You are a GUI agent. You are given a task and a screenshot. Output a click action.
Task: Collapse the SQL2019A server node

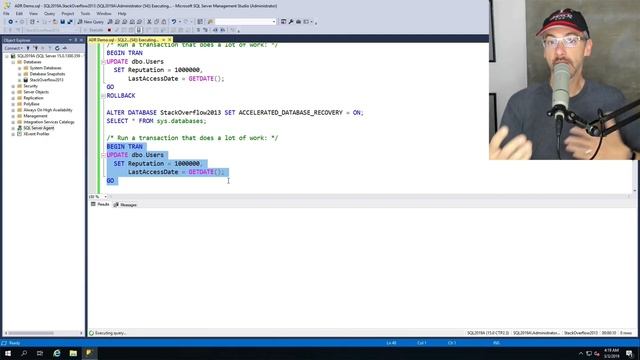pos(7,56)
